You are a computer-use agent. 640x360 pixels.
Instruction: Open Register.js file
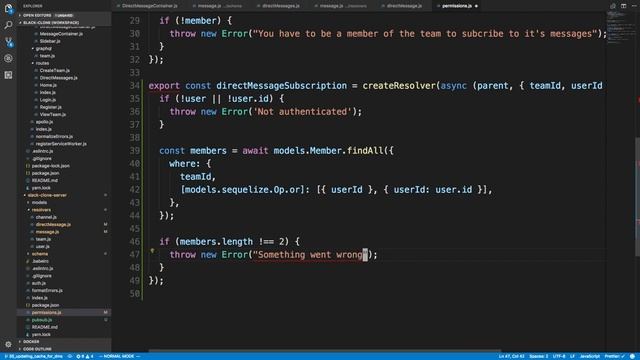tap(51, 107)
